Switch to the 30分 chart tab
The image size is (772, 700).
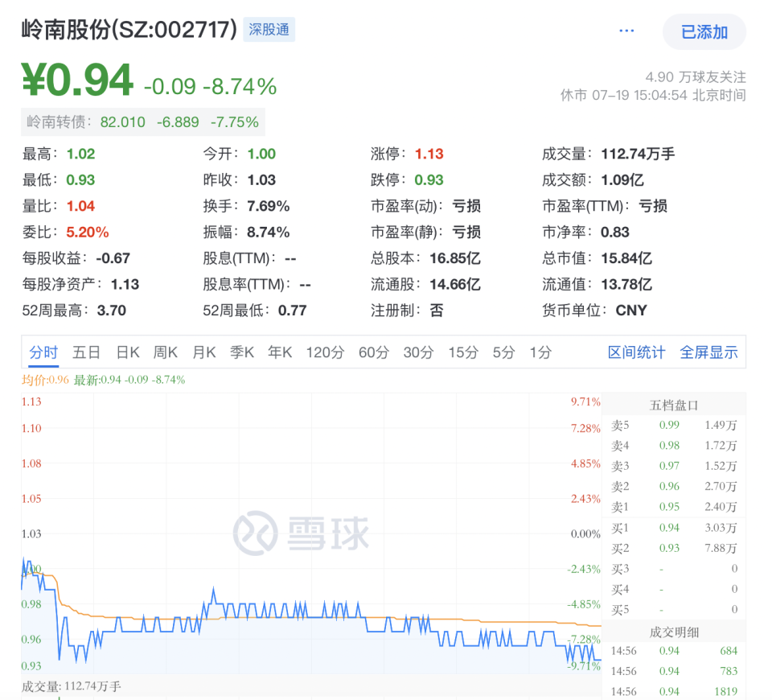point(418,352)
